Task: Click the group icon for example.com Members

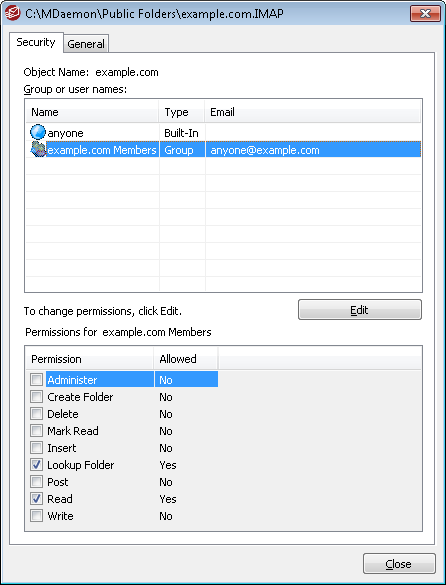Action: [38, 150]
